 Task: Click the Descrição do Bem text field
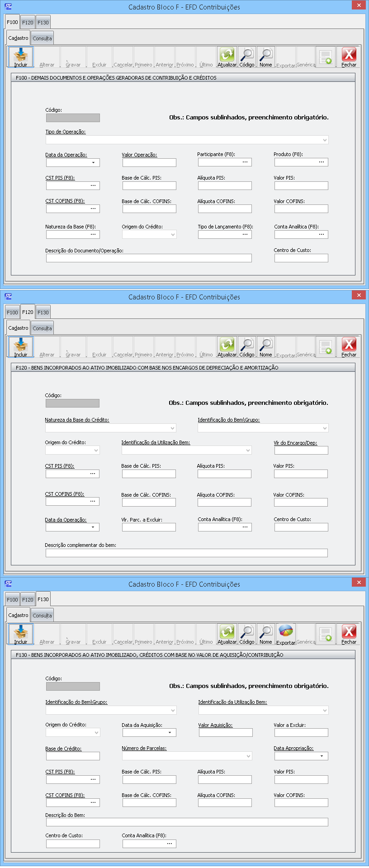point(187,822)
